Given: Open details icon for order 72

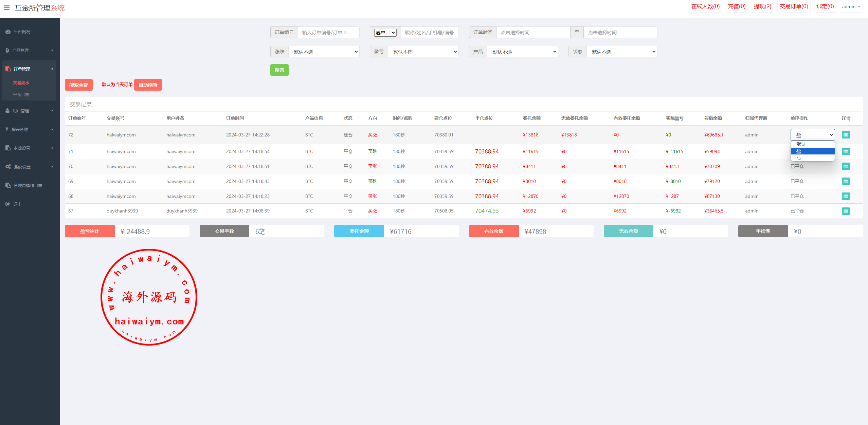Looking at the screenshot, I should (846, 135).
